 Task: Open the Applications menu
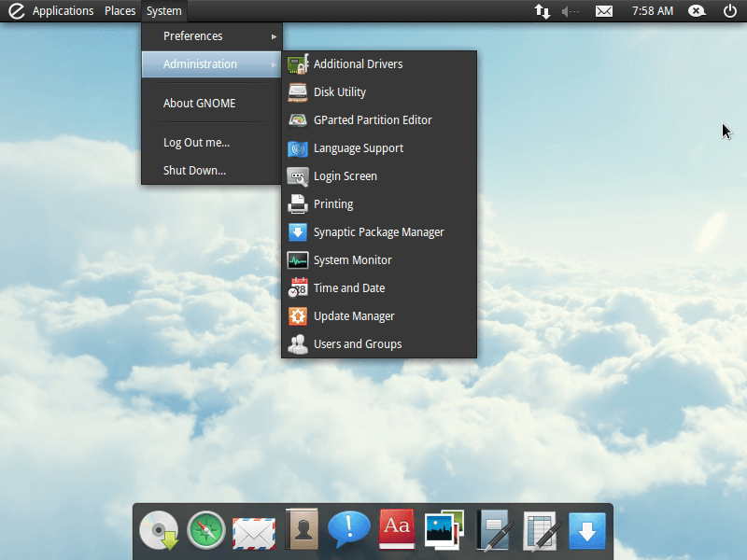(63, 11)
